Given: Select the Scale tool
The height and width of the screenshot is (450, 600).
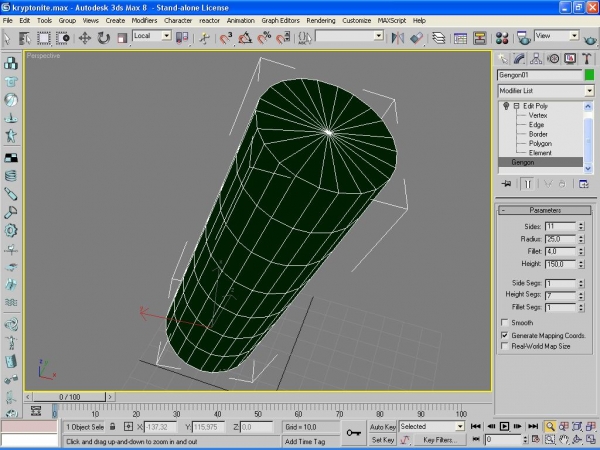Looking at the screenshot, I should click(x=122, y=38).
